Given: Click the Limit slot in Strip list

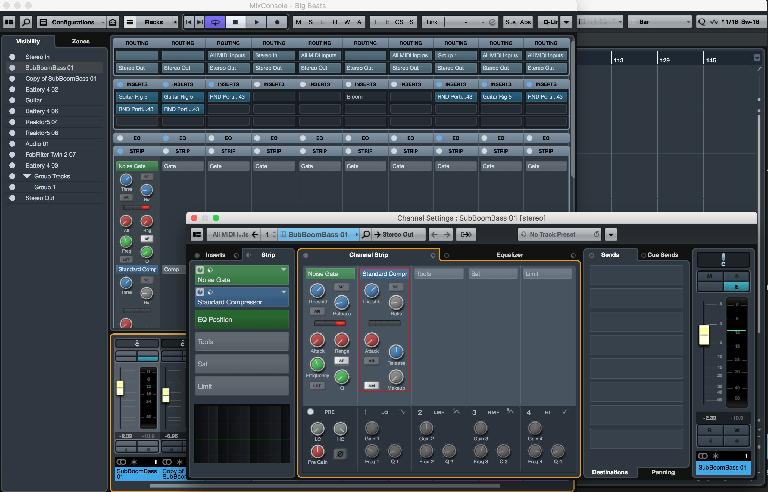Looking at the screenshot, I should (242, 386).
